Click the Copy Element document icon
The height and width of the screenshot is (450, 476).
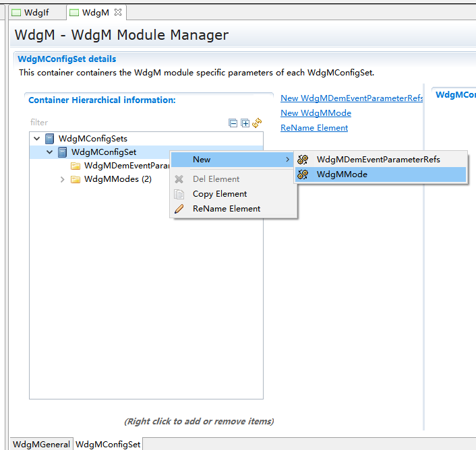coord(179,194)
